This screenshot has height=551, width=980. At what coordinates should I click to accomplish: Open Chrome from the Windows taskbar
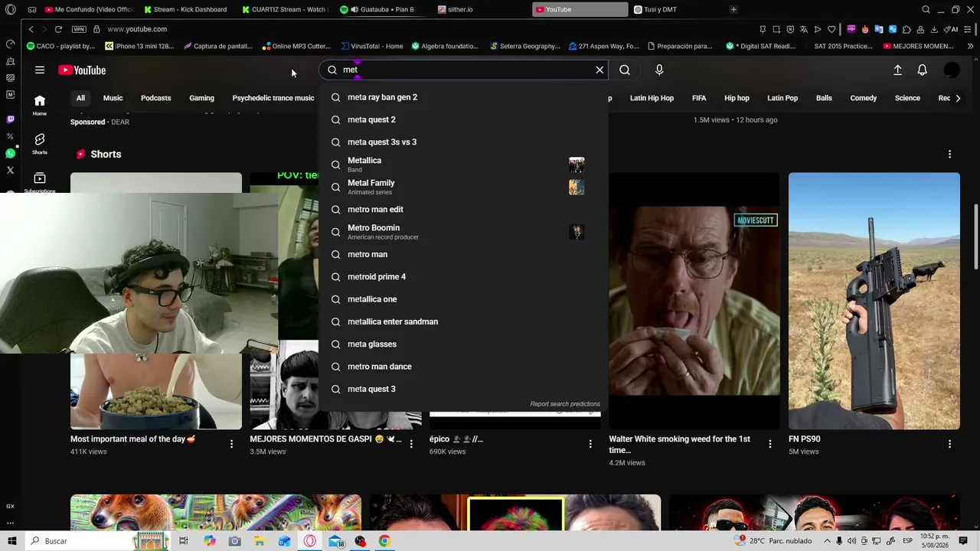pos(384,541)
